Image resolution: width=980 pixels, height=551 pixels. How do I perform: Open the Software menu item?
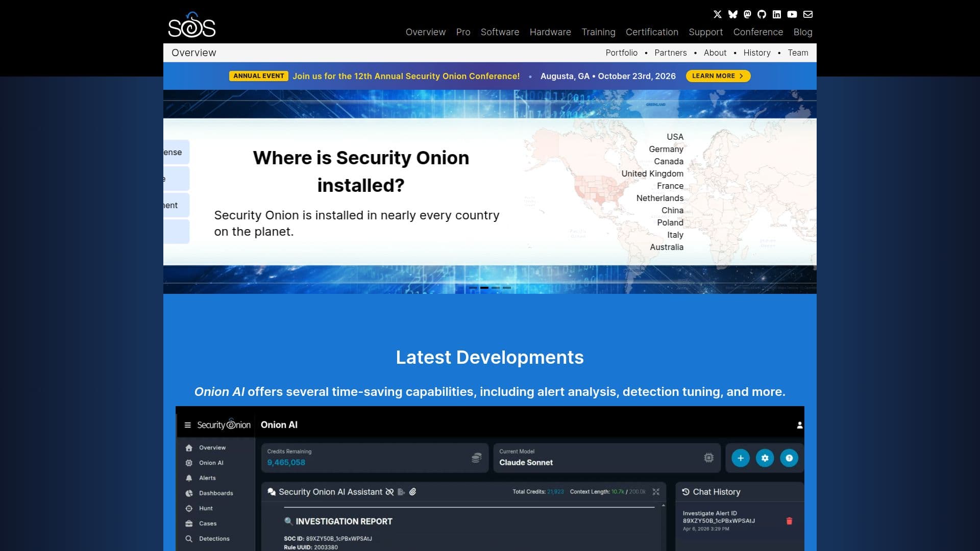click(500, 32)
